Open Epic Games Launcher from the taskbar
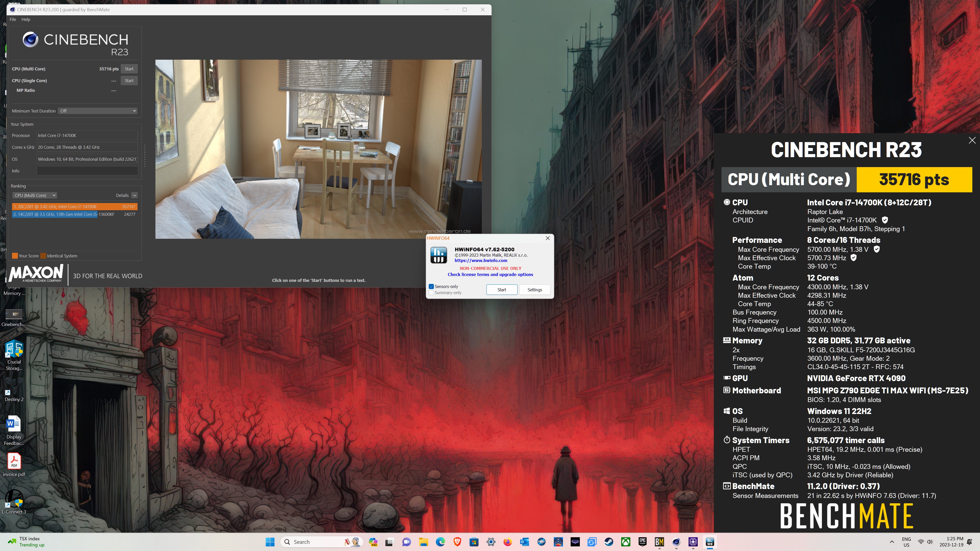 pyautogui.click(x=643, y=542)
